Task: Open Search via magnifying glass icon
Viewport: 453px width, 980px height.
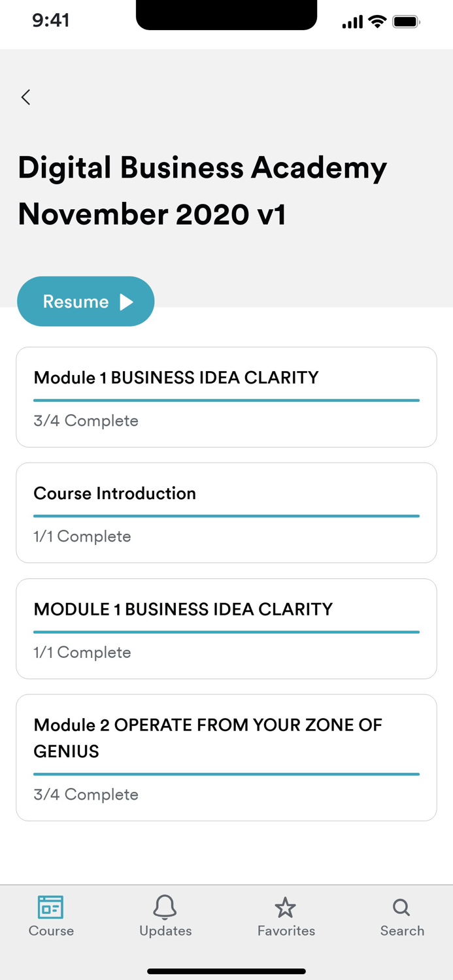Action: coord(400,907)
